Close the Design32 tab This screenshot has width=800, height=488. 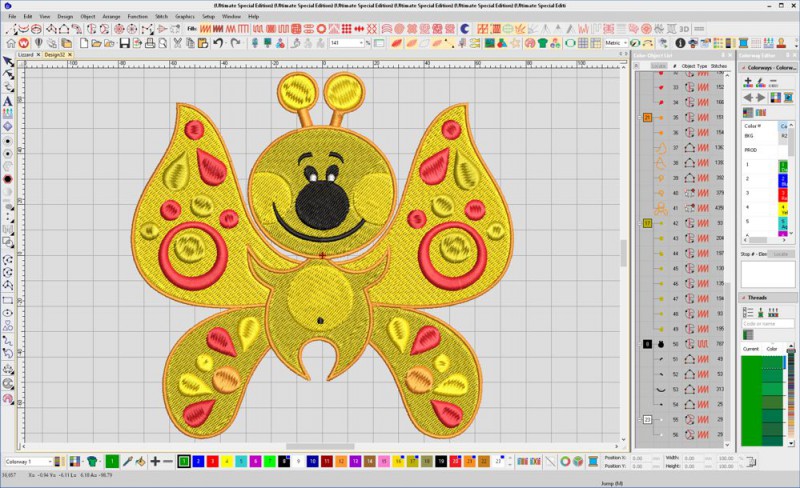[x=70, y=55]
